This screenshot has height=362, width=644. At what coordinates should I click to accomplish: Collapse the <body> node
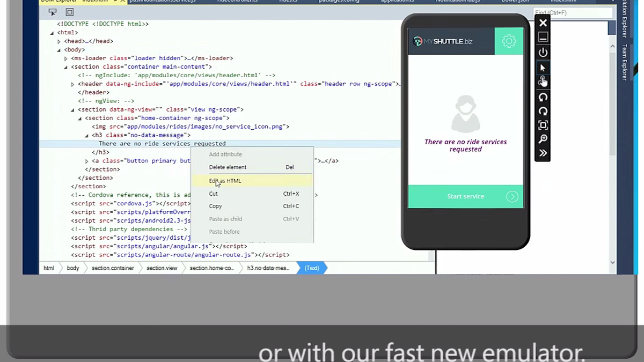(60, 50)
